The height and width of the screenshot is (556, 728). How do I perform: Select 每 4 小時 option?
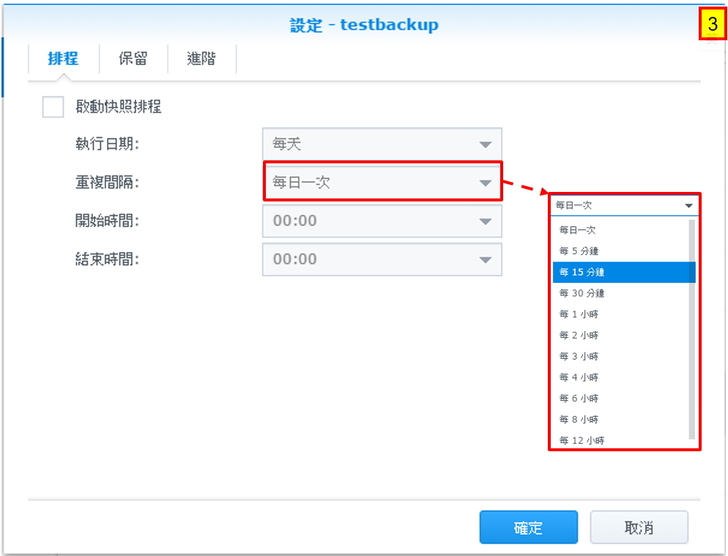pos(621,377)
